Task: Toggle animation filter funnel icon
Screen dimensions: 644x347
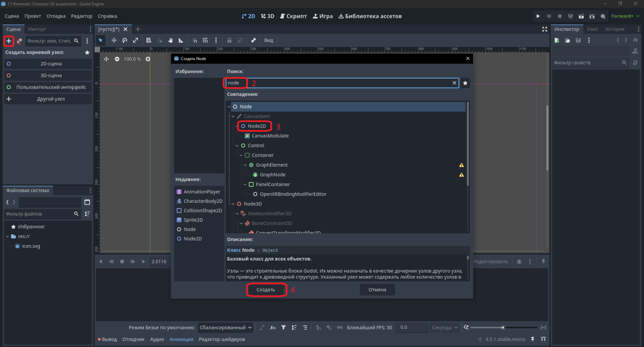Action: tap(283, 328)
